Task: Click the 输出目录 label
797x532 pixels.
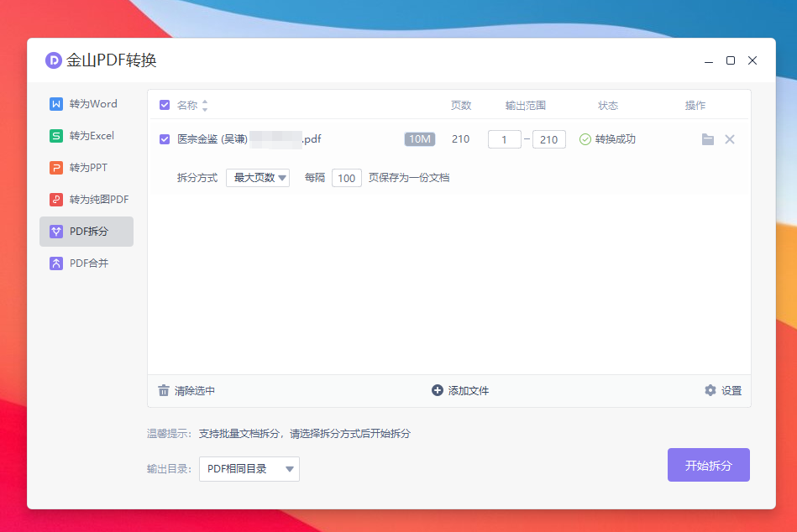Action: 169,469
